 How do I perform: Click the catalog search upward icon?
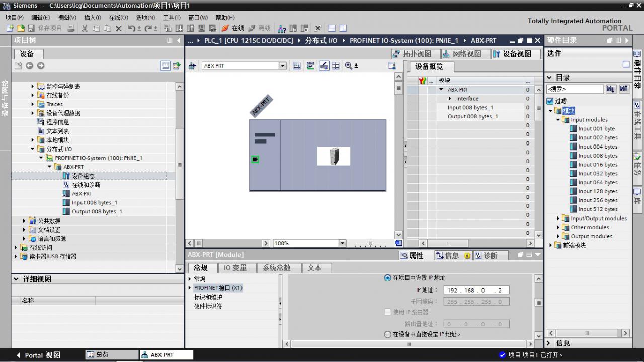tap(624, 89)
